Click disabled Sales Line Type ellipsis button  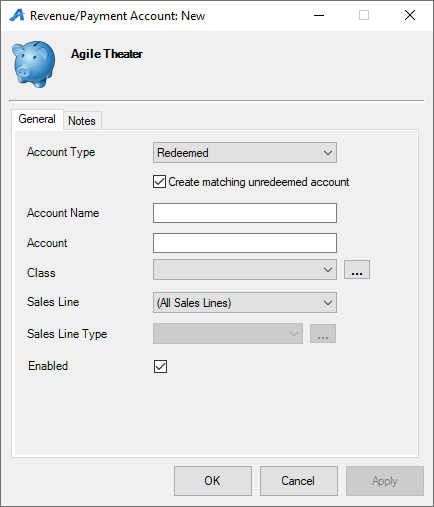323,333
